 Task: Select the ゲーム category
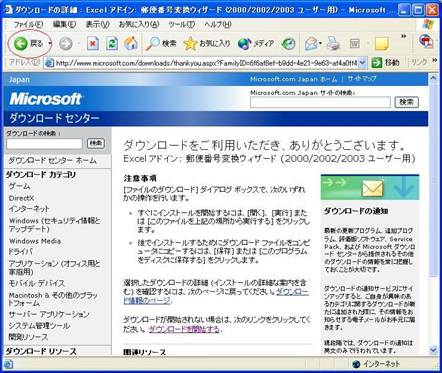click(20, 186)
